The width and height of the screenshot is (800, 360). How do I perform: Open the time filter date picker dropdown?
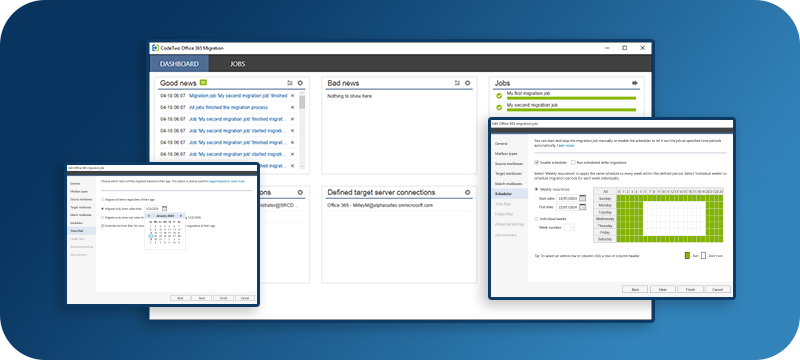click(x=164, y=208)
